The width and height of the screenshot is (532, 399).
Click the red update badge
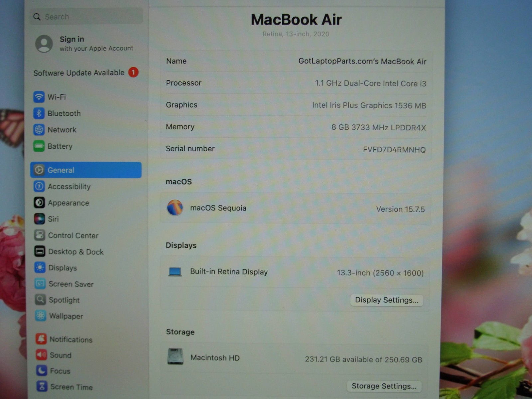133,72
